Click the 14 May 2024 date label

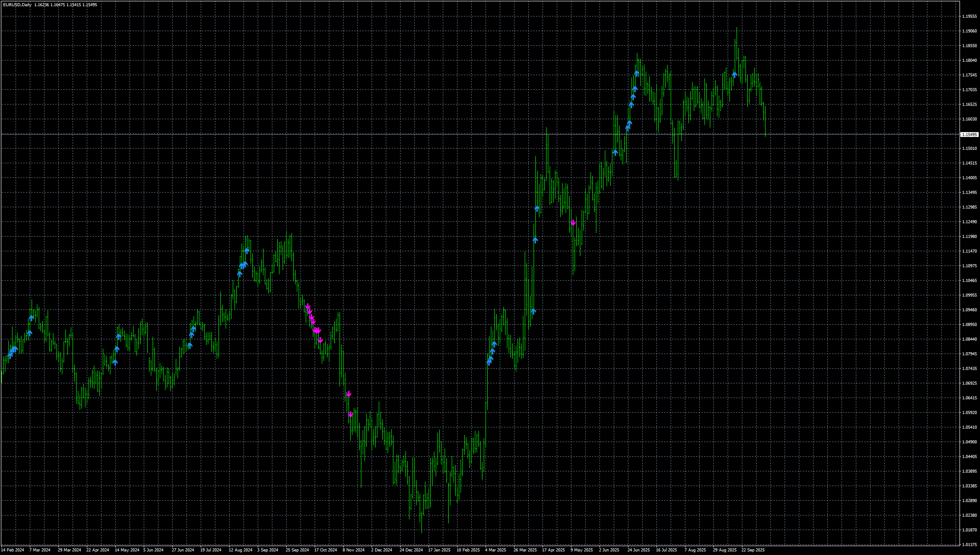(127, 550)
